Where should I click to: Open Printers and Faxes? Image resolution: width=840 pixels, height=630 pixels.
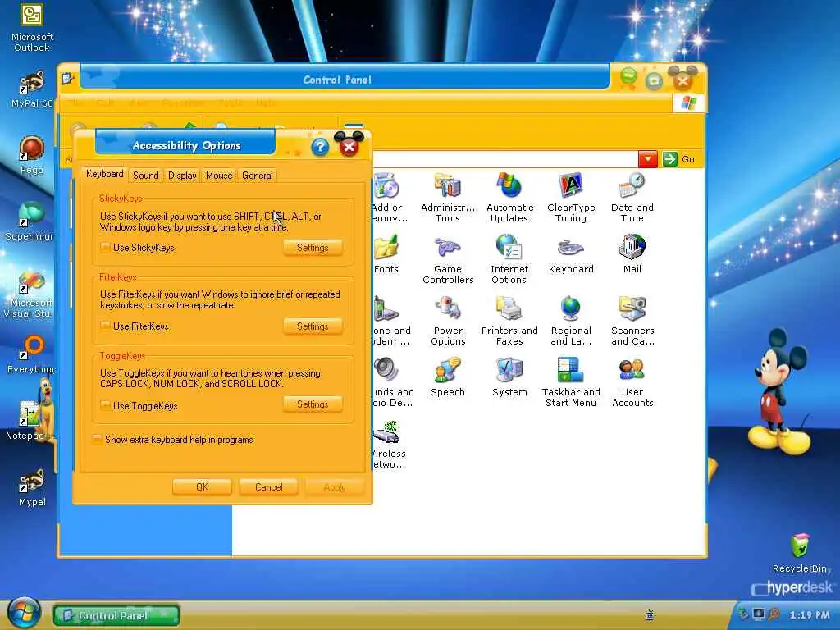pyautogui.click(x=509, y=321)
